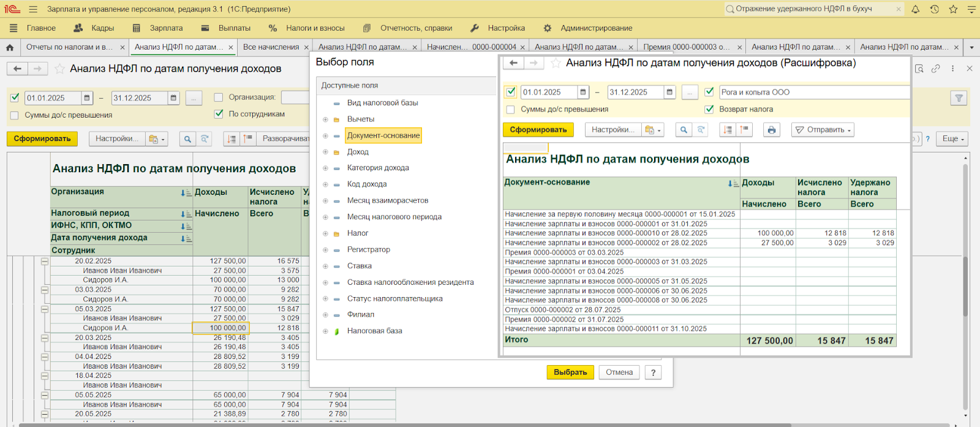Click the printer icon in the Расшифровка toolbar
The image size is (980, 427).
(771, 130)
